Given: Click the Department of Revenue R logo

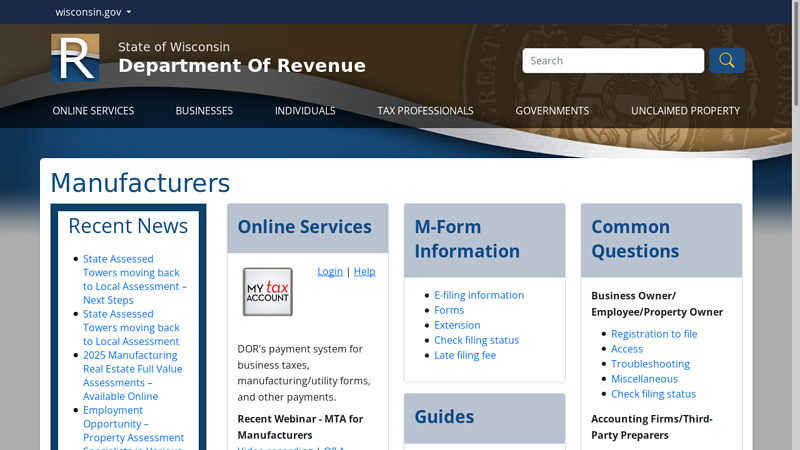Looking at the screenshot, I should pos(75,58).
